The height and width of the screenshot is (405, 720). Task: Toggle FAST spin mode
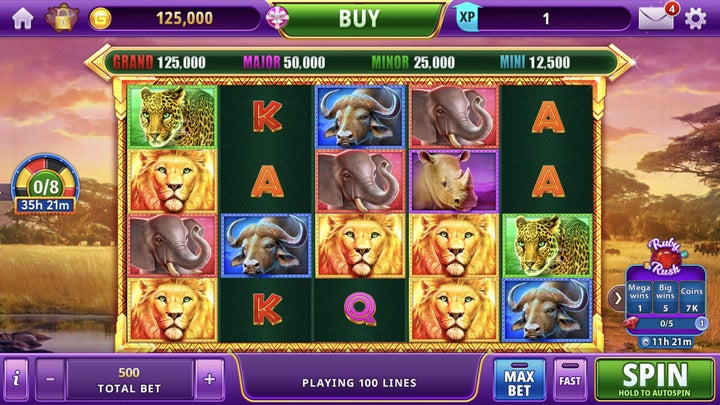point(570,379)
